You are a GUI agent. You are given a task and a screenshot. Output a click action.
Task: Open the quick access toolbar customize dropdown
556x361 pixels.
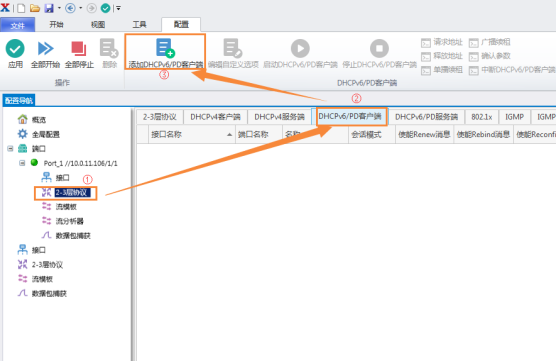click(x=118, y=8)
